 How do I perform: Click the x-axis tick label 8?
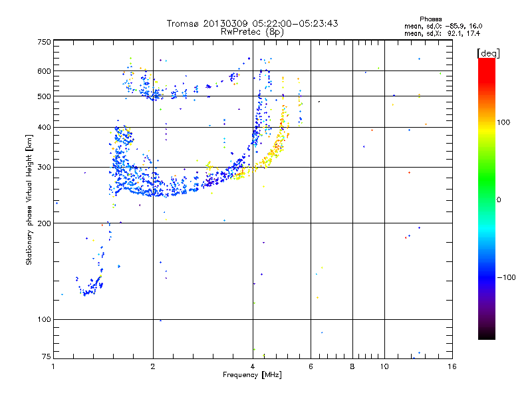coord(352,366)
